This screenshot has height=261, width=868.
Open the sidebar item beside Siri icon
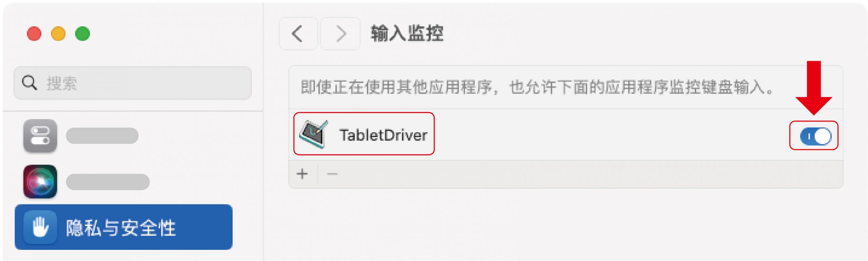(x=108, y=182)
